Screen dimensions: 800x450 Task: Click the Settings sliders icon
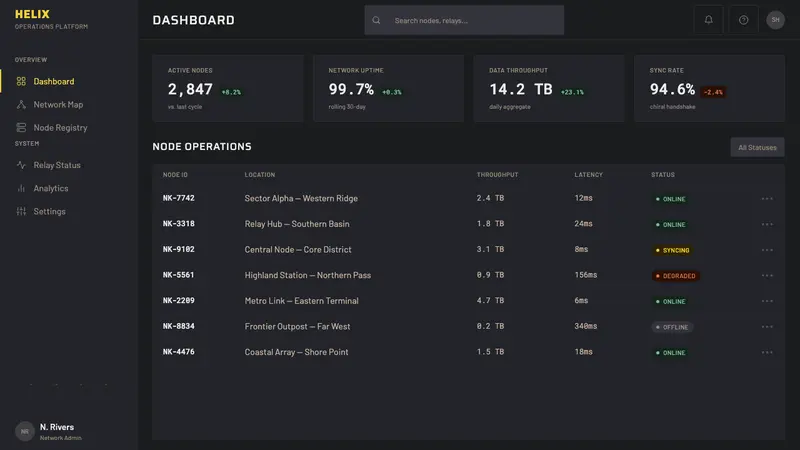[21, 211]
